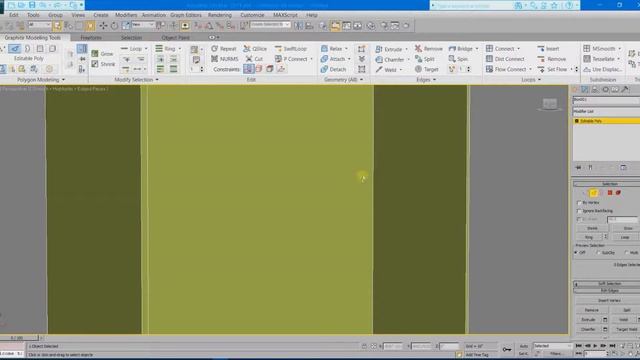Click the Remove edge icon with red X

[x=418, y=49]
